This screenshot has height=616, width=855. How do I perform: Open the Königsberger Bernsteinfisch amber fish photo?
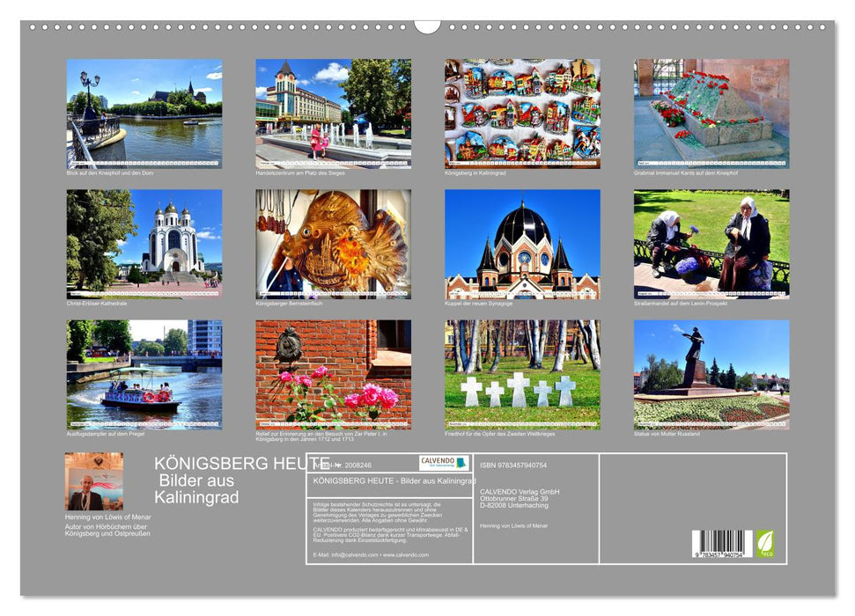333,244
